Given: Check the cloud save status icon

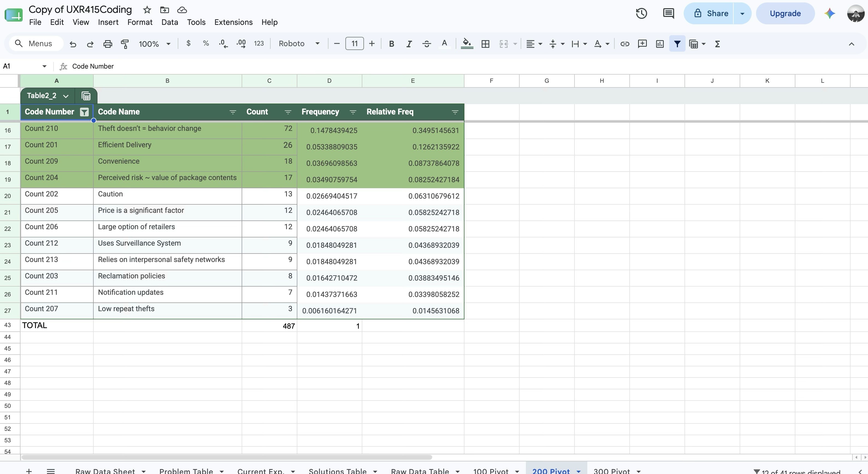Looking at the screenshot, I should [x=182, y=10].
